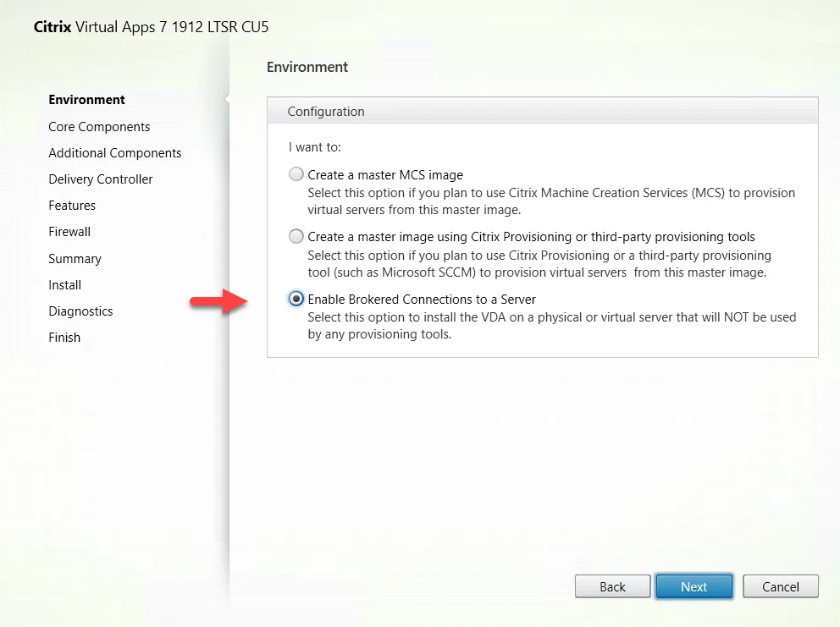Click the Brokered Connections description text
Image resolution: width=840 pixels, height=627 pixels.
point(552,326)
